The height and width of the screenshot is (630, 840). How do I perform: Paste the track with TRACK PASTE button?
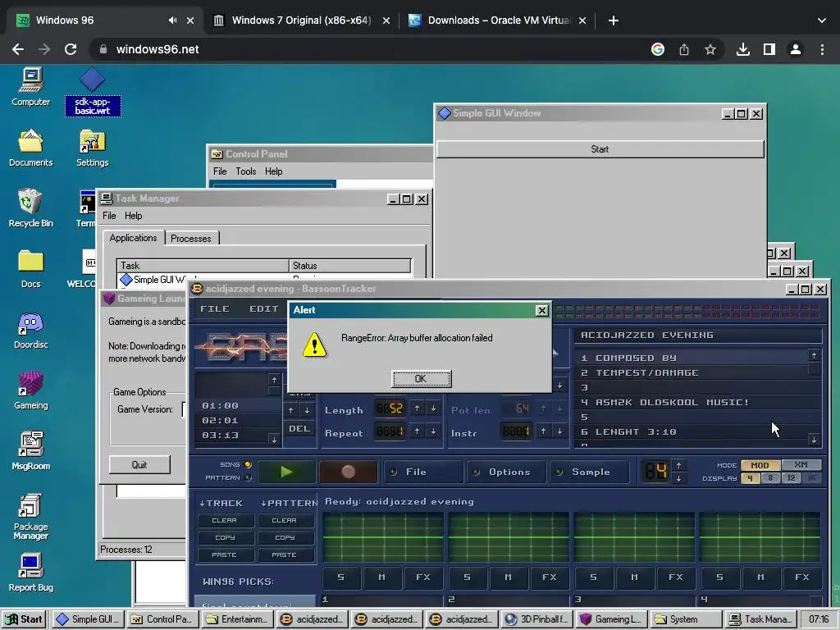[225, 555]
